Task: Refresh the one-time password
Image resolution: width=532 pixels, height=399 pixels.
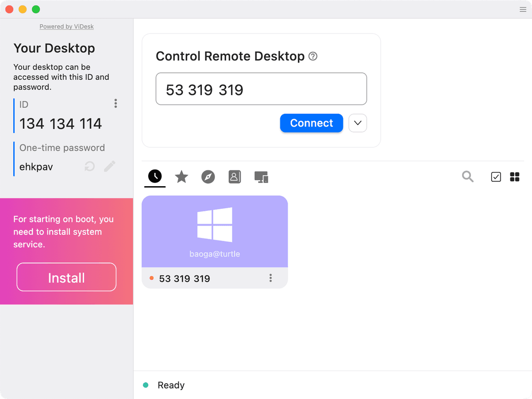Action: 89,166
